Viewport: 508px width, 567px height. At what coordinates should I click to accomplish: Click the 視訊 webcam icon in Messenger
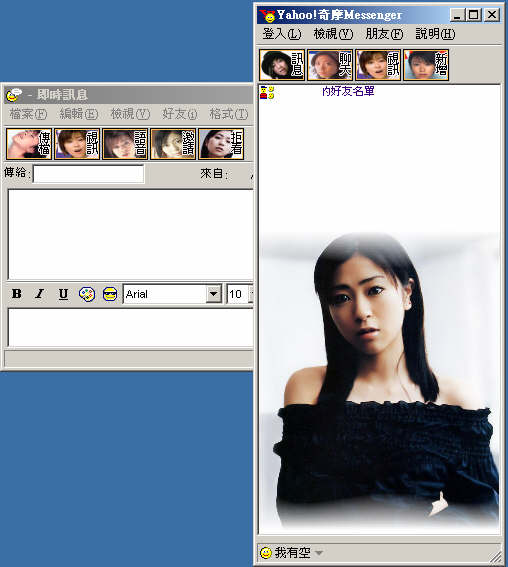pyautogui.click(x=378, y=65)
